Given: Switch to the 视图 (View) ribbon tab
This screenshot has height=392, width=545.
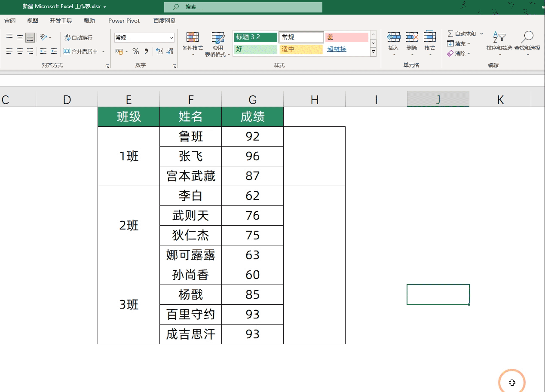Looking at the screenshot, I should pyautogui.click(x=32, y=21).
